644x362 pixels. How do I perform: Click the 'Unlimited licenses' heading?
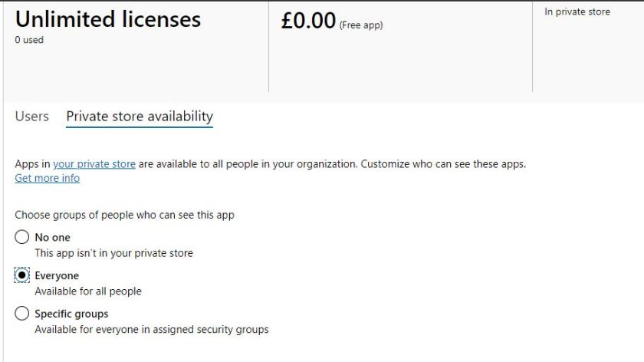[x=107, y=19]
